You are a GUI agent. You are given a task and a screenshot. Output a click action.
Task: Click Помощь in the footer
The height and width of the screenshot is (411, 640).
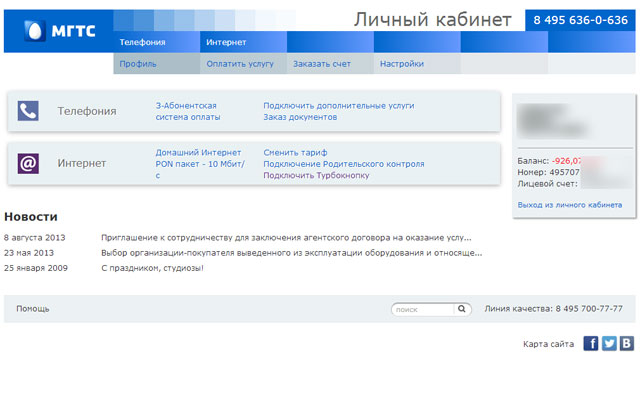(x=33, y=309)
